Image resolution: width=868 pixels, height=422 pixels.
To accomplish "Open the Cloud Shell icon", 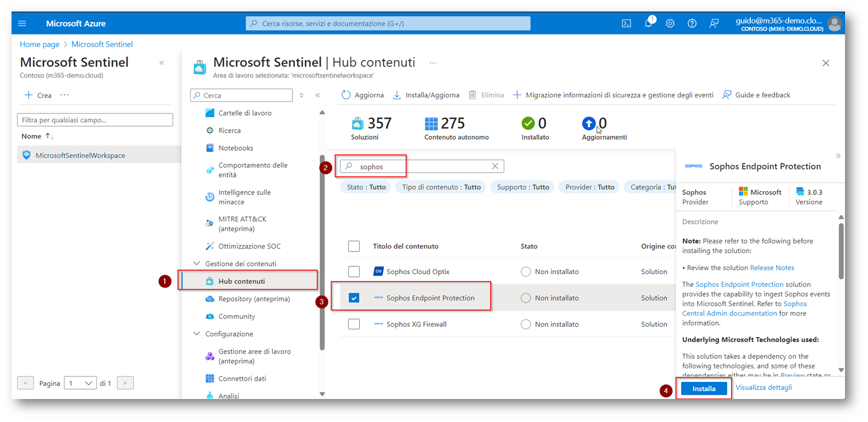I will click(626, 24).
